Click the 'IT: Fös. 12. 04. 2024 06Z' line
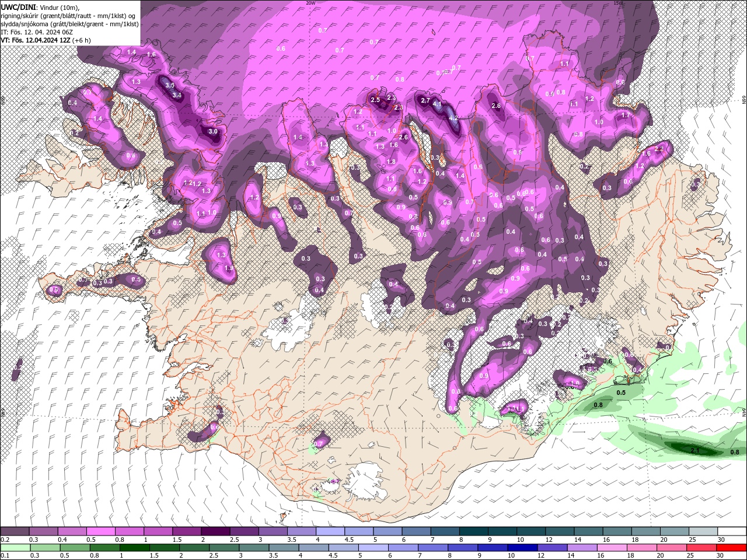The image size is (747, 560). coord(36,32)
